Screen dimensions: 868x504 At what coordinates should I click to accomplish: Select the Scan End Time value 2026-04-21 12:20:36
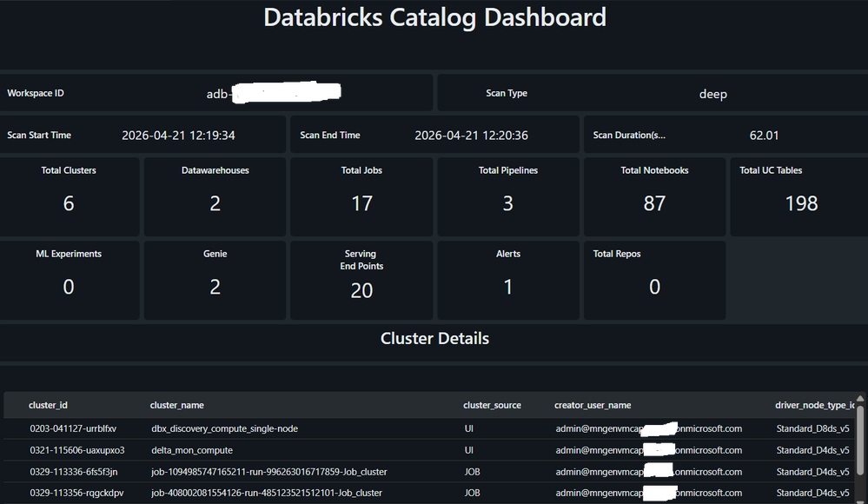471,136
